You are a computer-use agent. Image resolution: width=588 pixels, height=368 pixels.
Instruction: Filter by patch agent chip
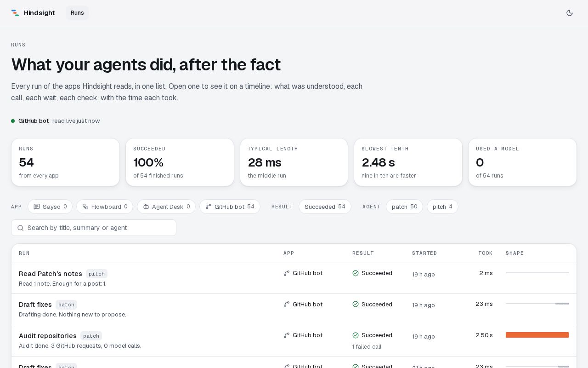[404, 207]
